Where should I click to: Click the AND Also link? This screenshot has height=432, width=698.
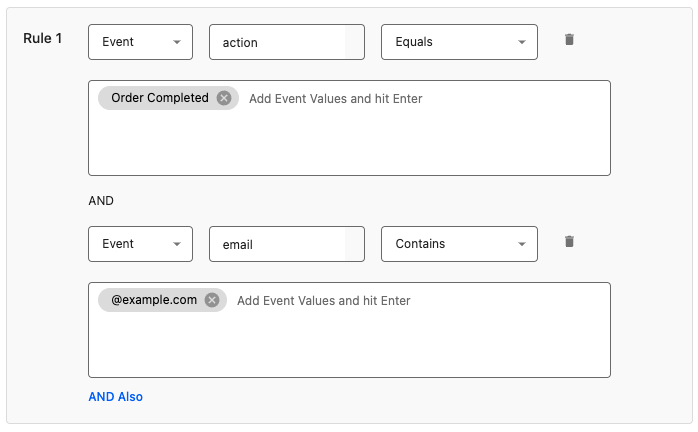pyautogui.click(x=116, y=397)
